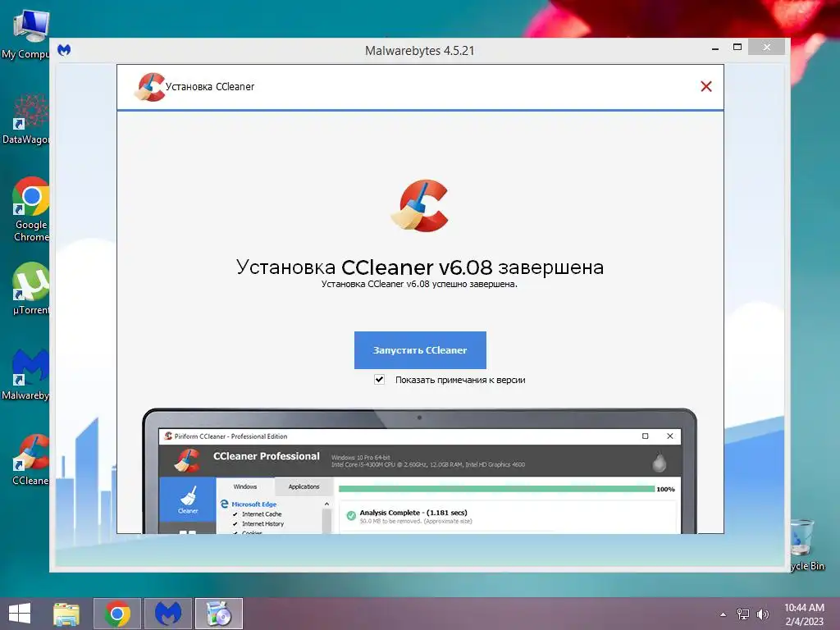
Task: Collapse Microsoft Edge section in preview
Action: (x=326, y=504)
